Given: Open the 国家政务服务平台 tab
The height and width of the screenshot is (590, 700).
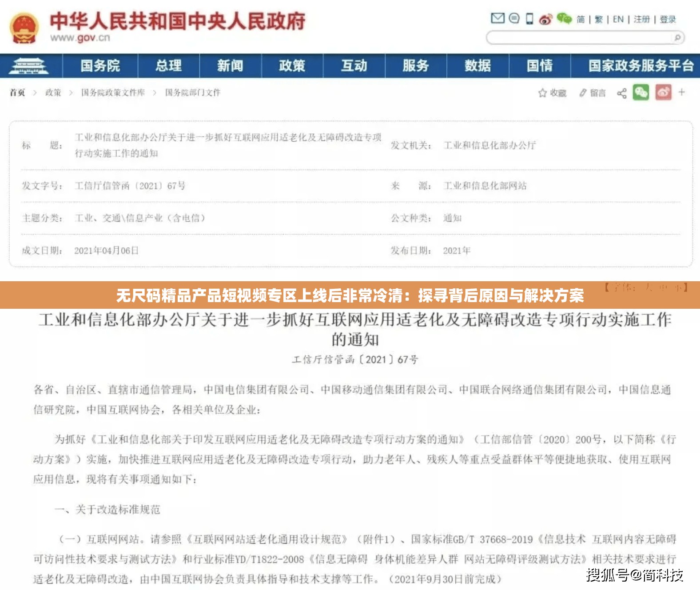Looking at the screenshot, I should click(641, 66).
